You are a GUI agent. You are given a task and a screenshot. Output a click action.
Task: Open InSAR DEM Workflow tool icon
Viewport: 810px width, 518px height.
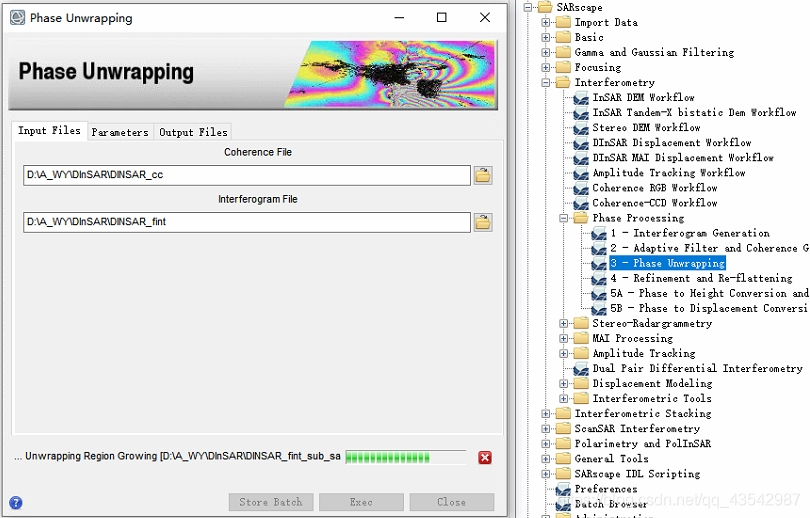(x=581, y=98)
